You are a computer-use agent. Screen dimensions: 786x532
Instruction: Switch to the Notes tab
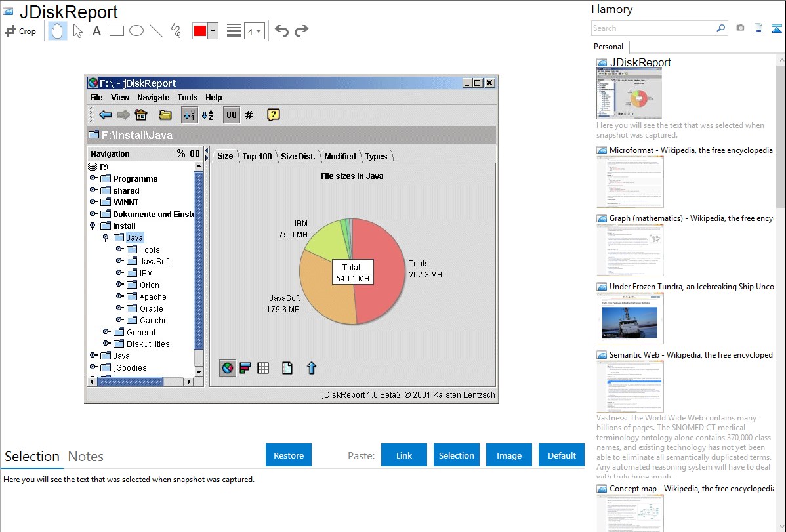pyautogui.click(x=85, y=457)
